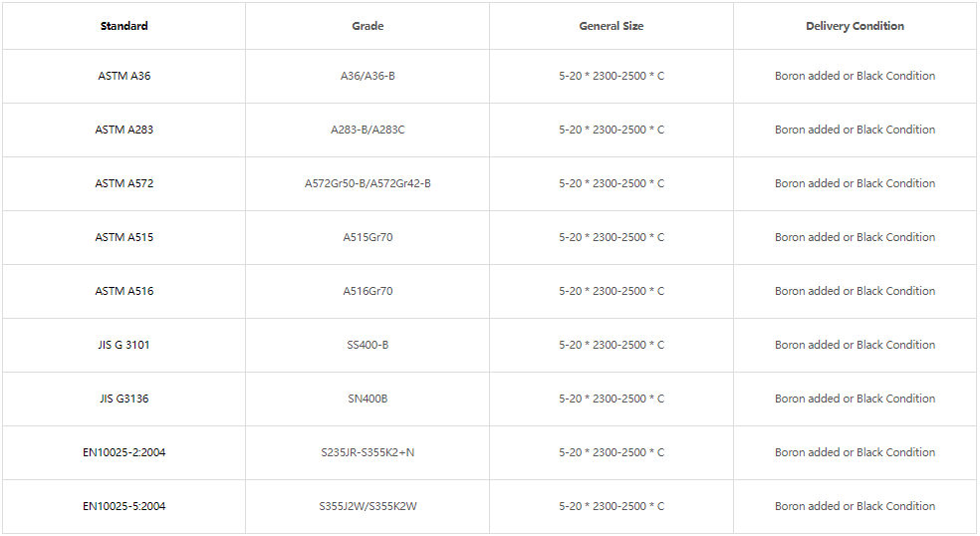Select the EN10025-2:2004 standard cell
Viewport: 980px width, 536px height.
(x=123, y=452)
